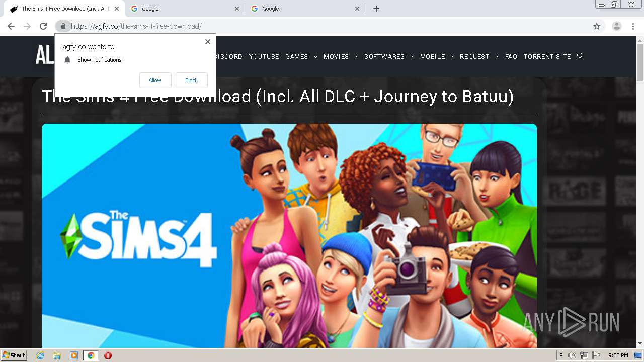
Task: Dismiss the notification prompt with the X
Action: [x=208, y=42]
